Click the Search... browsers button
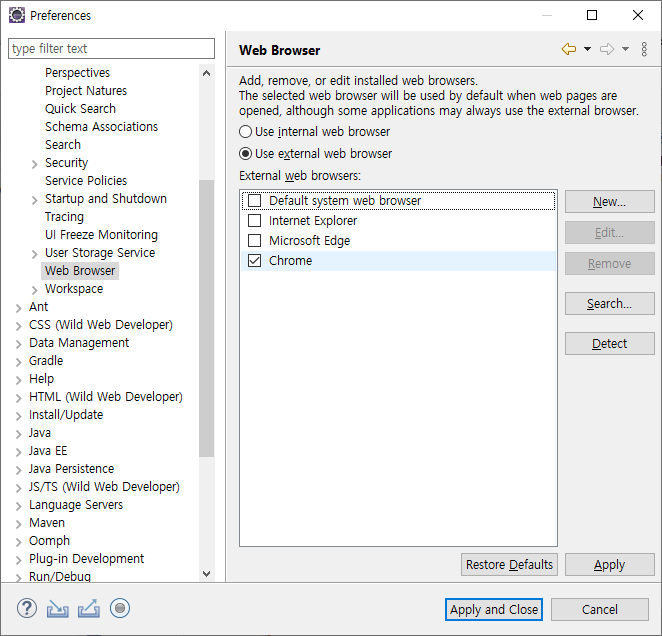 coord(610,304)
